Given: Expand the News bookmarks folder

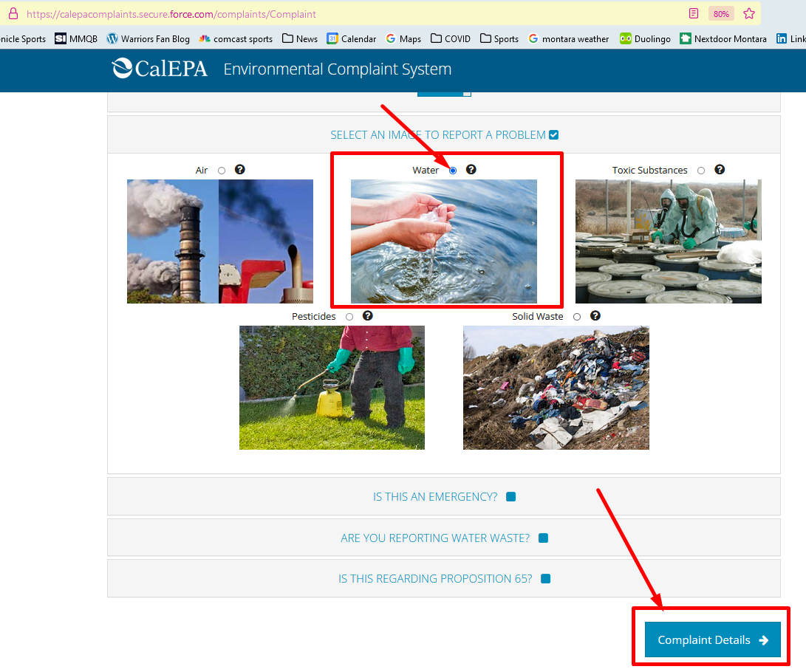Looking at the screenshot, I should (x=300, y=38).
